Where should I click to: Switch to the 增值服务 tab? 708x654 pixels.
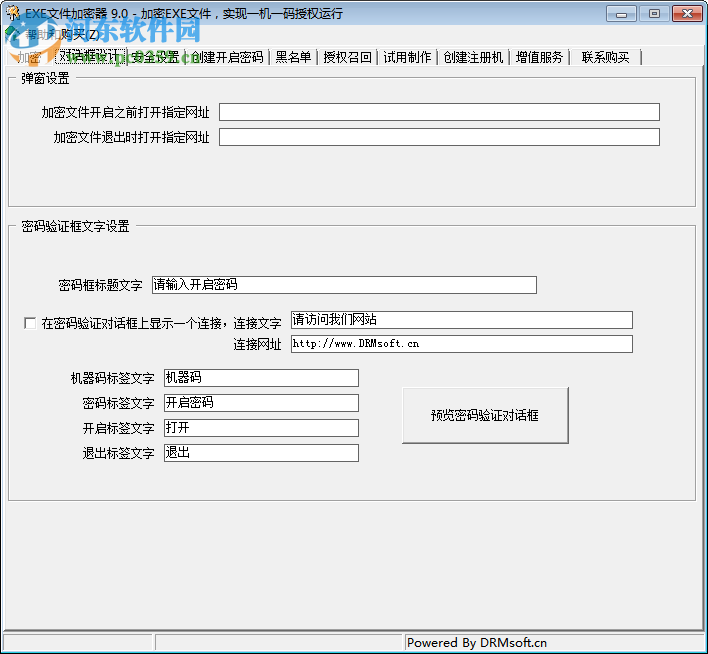[x=540, y=57]
